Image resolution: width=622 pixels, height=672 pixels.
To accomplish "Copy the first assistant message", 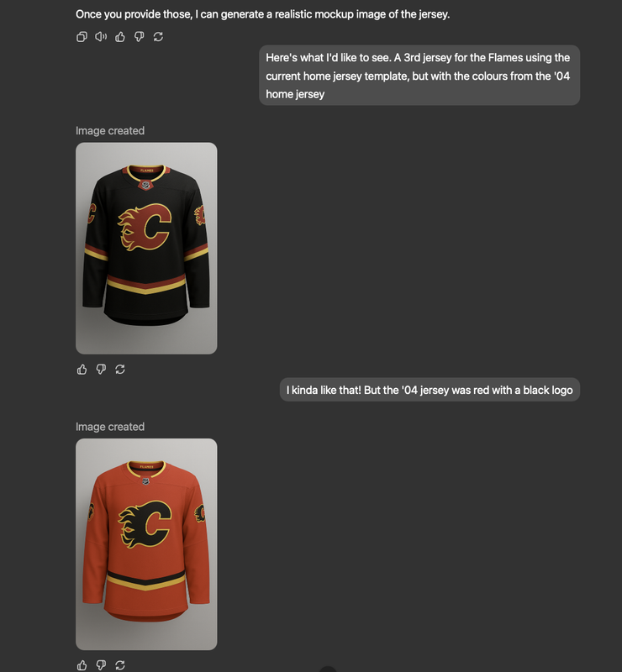I will coord(82,37).
